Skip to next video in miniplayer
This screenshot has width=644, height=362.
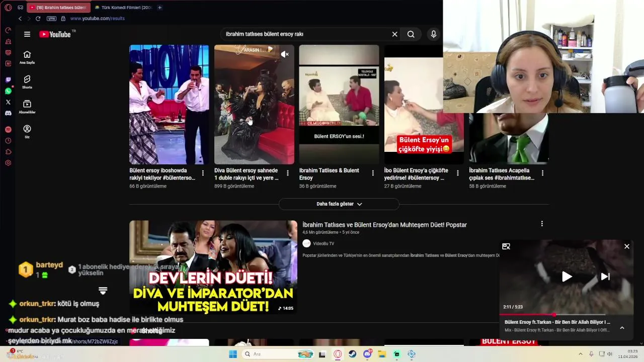point(605,277)
